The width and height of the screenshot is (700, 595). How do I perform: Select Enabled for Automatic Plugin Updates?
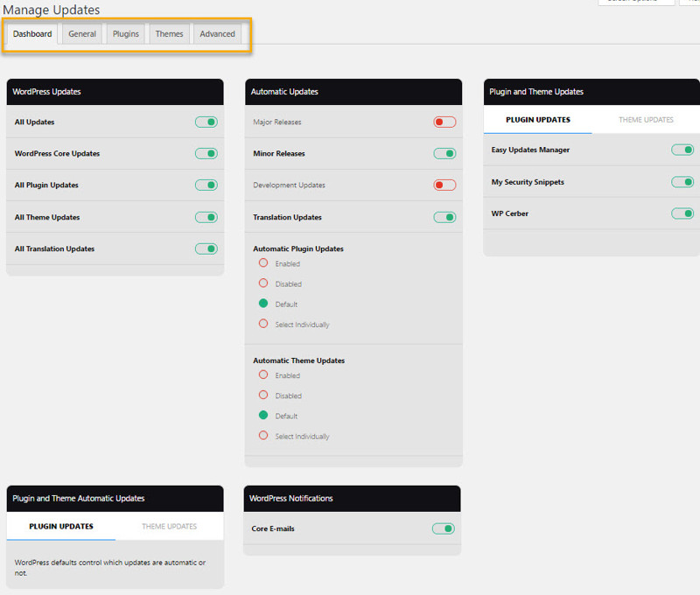click(x=262, y=263)
